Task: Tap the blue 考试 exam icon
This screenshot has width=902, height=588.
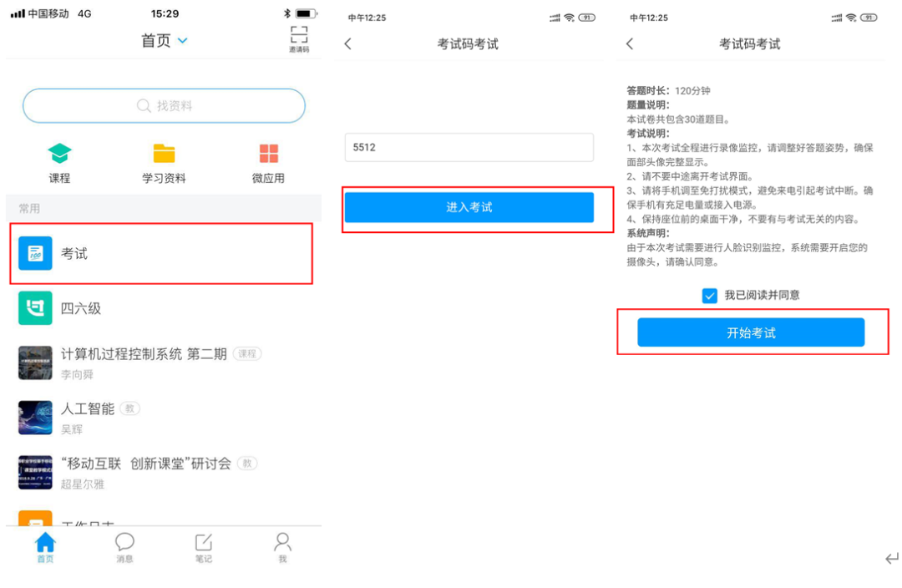Action: tap(35, 253)
